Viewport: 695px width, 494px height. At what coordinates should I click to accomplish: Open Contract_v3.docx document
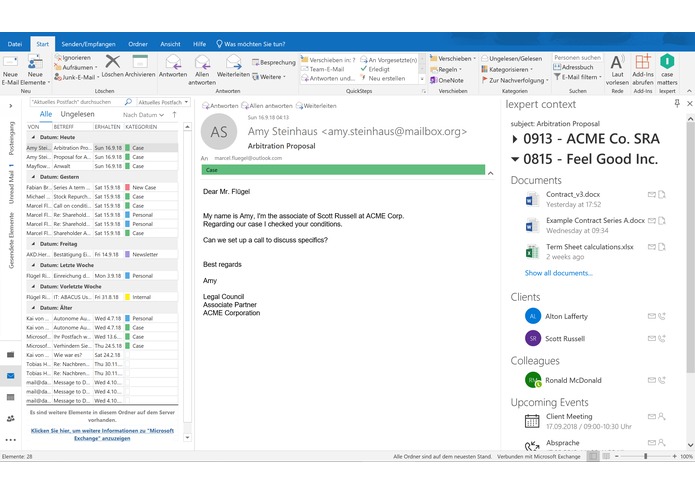(x=573, y=194)
